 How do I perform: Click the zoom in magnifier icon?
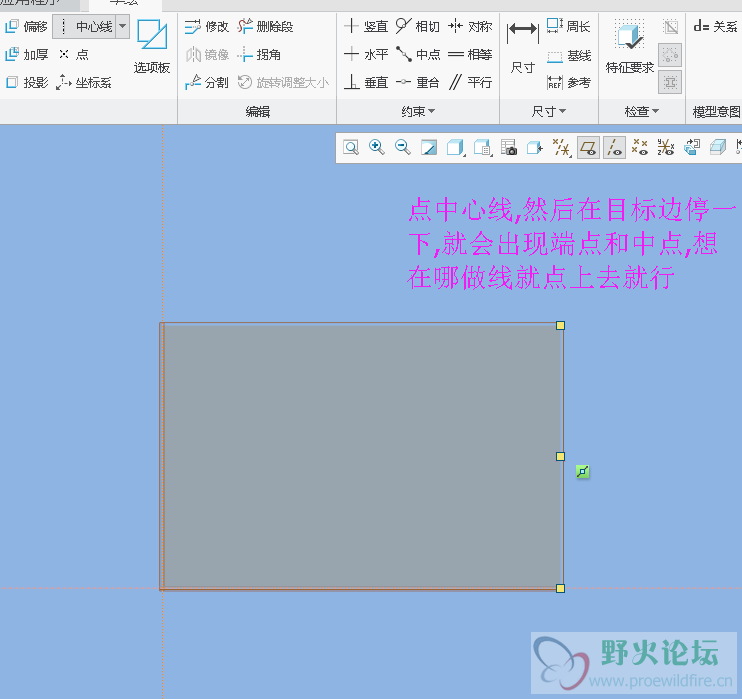click(x=377, y=148)
